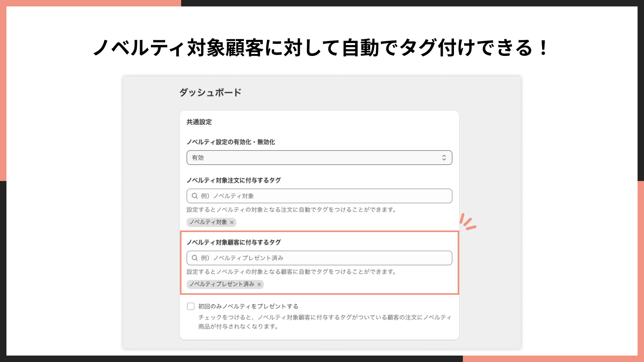Image resolution: width=644 pixels, height=362 pixels.
Task: Click the search magnifier in the customer tag field
Action: pyautogui.click(x=194, y=258)
